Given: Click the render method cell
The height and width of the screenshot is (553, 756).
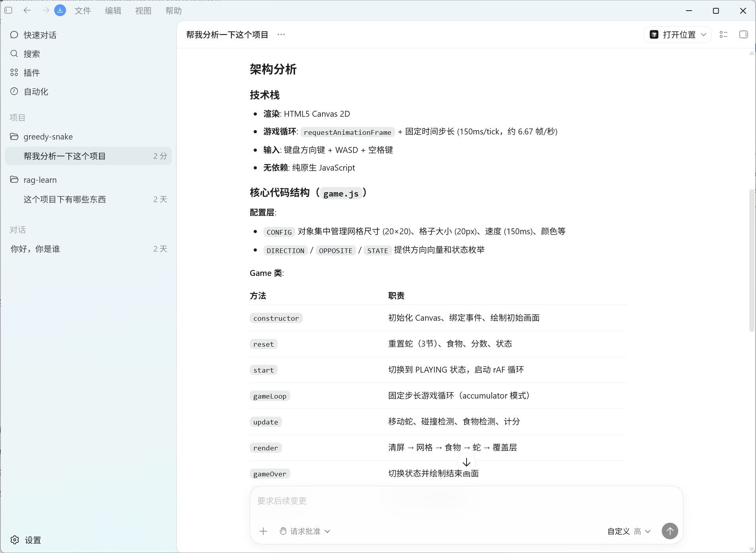Looking at the screenshot, I should tap(265, 448).
